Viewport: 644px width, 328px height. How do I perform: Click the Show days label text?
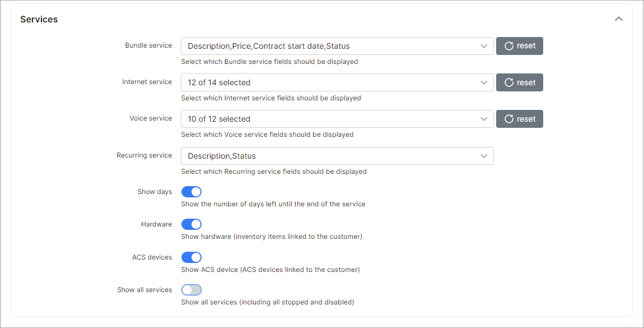tap(155, 192)
